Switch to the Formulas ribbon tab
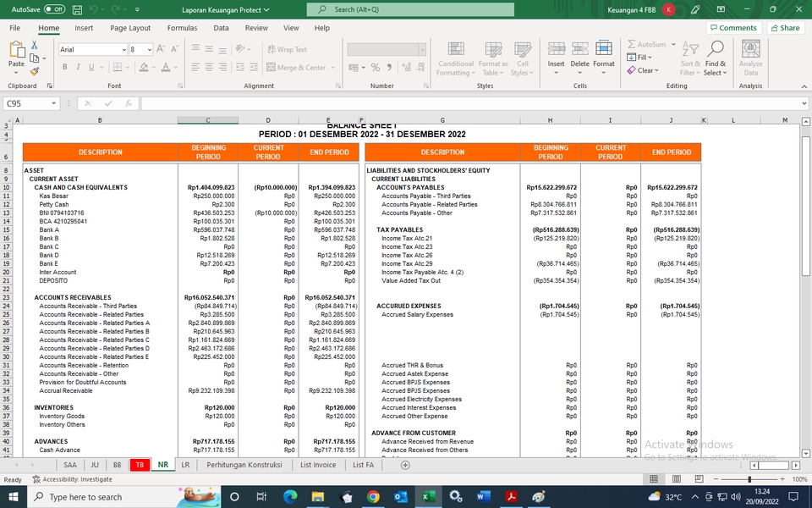Screen dimensions: 812x508 coord(181,28)
